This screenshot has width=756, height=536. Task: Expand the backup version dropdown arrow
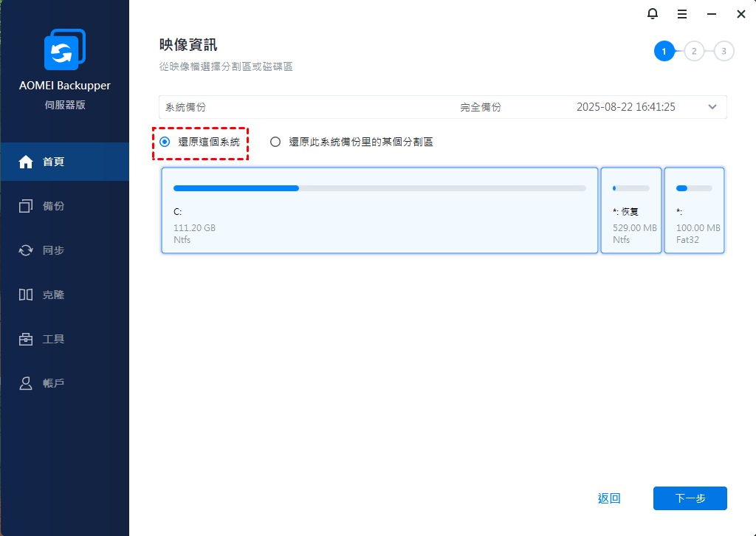coord(712,107)
